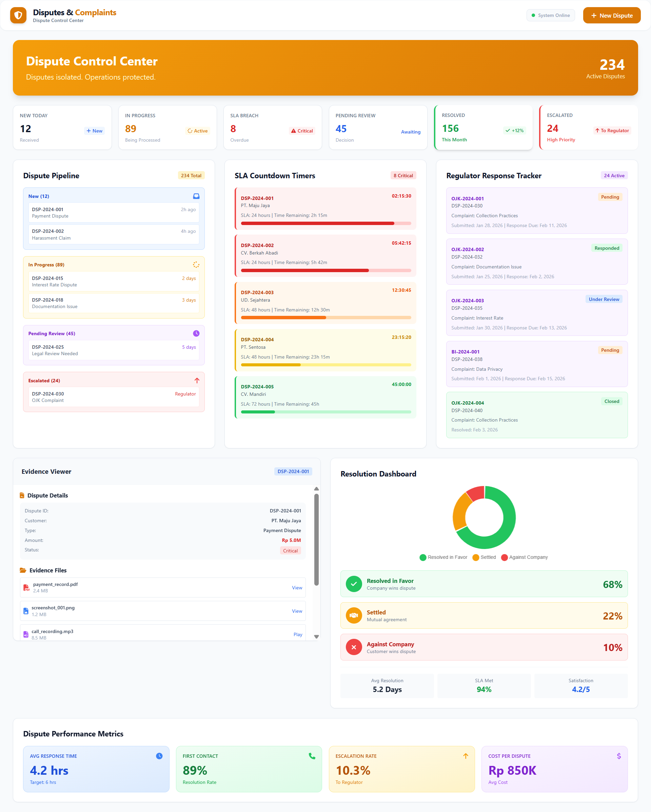Click the shield logo icon
The image size is (651, 812).
click(x=18, y=16)
